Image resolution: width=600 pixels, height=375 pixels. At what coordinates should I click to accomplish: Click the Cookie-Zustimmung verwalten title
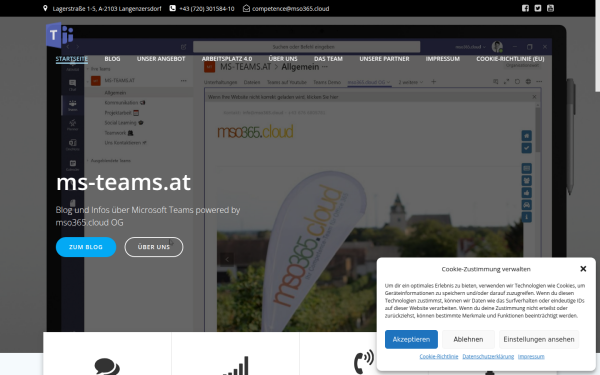[486, 269]
